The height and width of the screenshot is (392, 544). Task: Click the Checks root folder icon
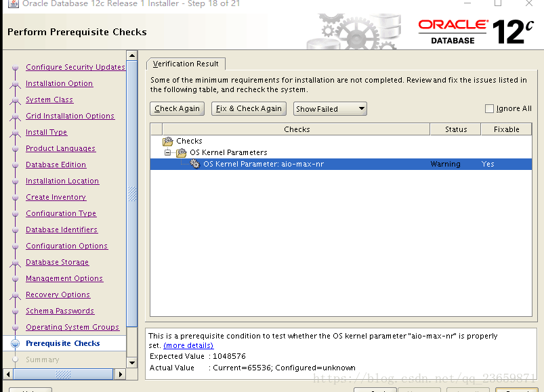pyautogui.click(x=168, y=141)
